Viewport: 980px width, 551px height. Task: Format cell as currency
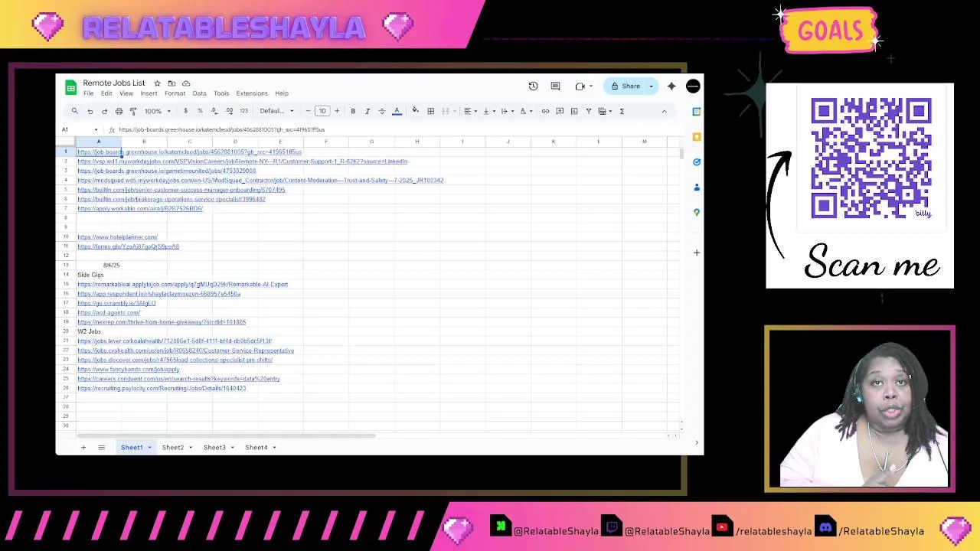click(185, 111)
